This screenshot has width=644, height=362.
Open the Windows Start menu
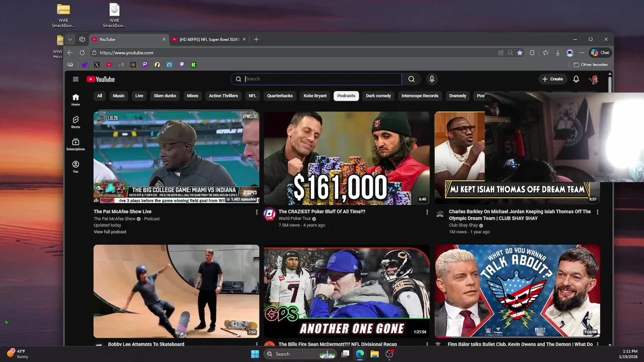tap(255, 354)
